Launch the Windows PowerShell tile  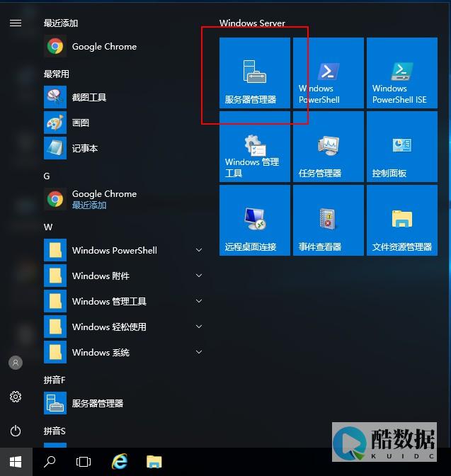coord(329,73)
